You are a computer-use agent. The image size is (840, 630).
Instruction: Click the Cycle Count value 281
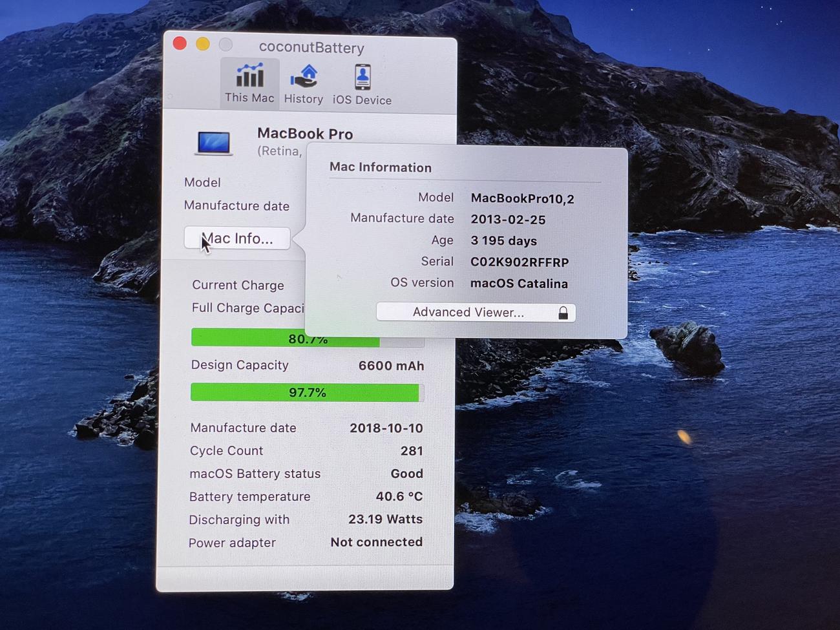412,451
